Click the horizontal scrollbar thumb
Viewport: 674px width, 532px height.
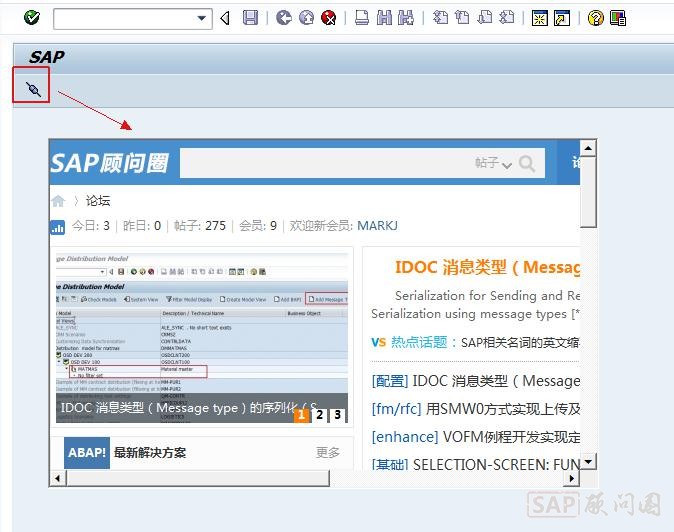[198, 478]
